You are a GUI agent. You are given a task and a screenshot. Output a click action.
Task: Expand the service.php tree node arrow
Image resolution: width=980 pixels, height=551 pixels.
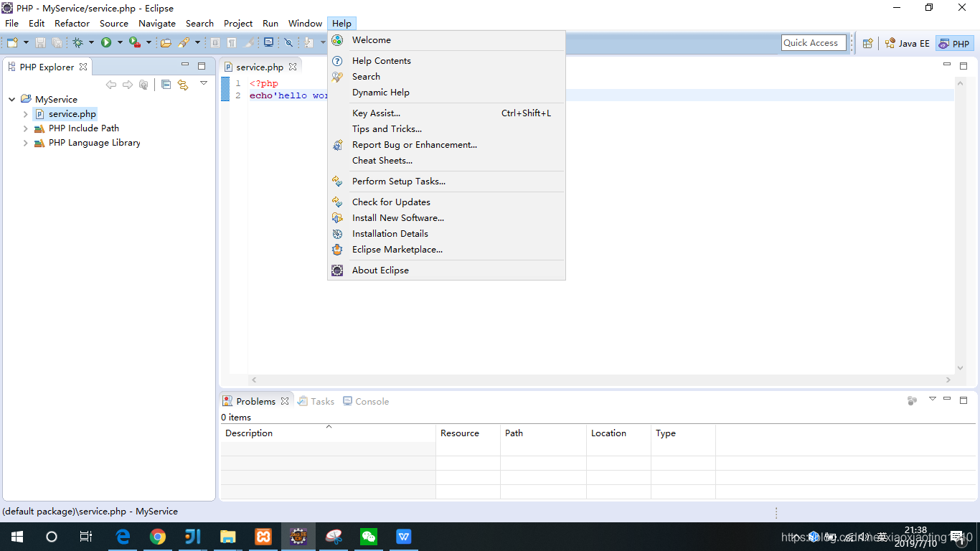pyautogui.click(x=25, y=114)
